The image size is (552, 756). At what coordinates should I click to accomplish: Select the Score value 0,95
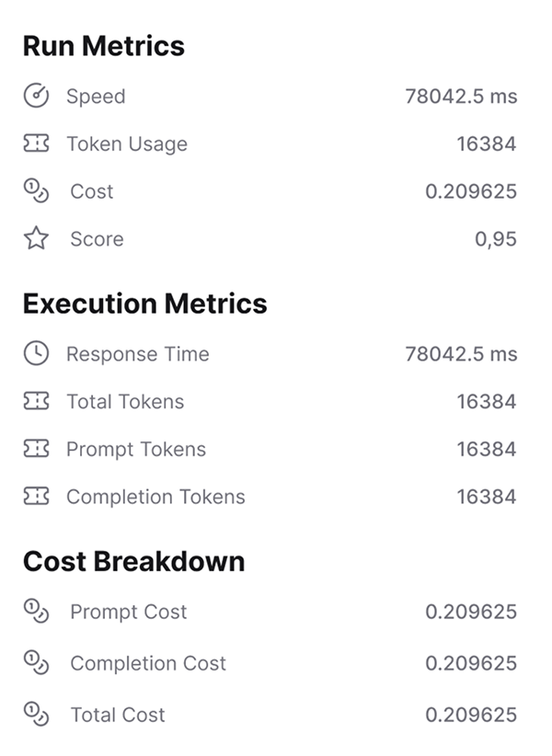pos(495,239)
